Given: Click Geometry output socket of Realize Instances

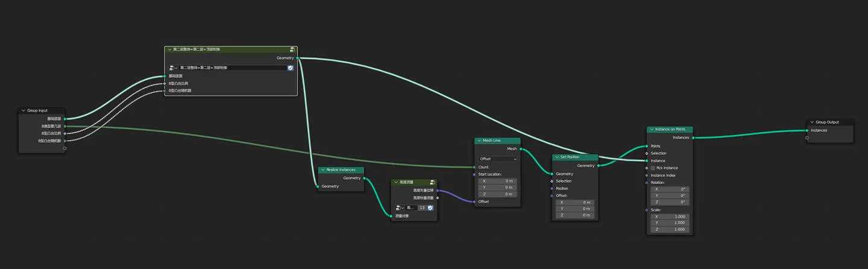Looking at the screenshot, I should (365, 178).
